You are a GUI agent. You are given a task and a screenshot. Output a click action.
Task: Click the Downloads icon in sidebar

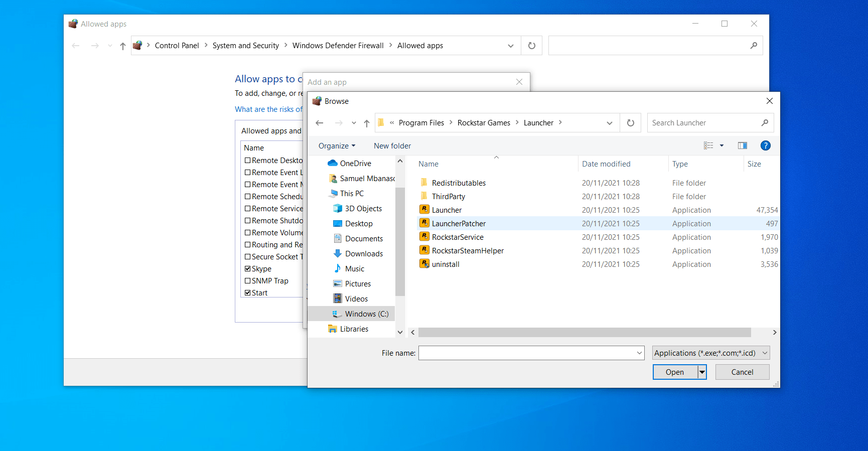338,254
